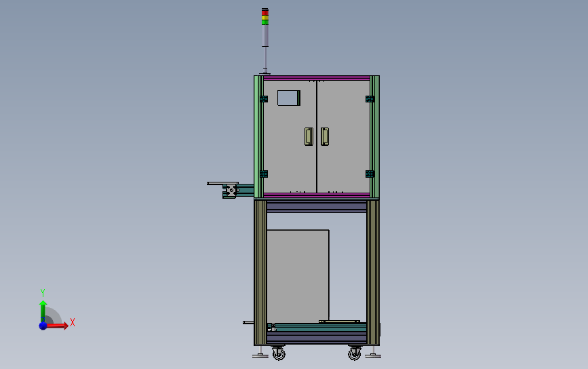Select the right olive frame leg
The image size is (588, 369).
pos(373,273)
